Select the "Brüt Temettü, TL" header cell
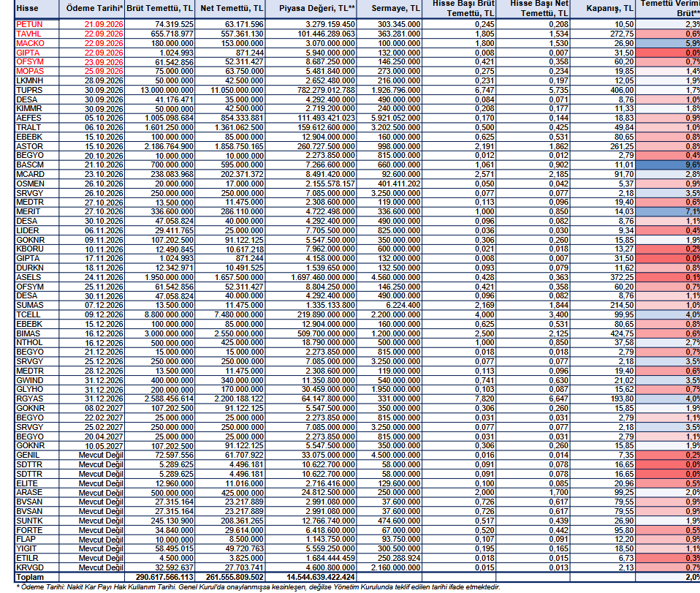700x593 pixels. pos(160,9)
